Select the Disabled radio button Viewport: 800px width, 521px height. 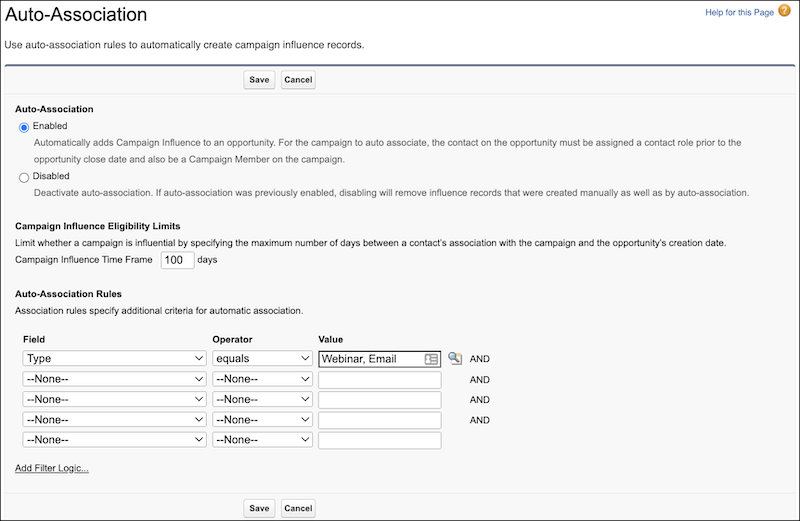point(24,178)
